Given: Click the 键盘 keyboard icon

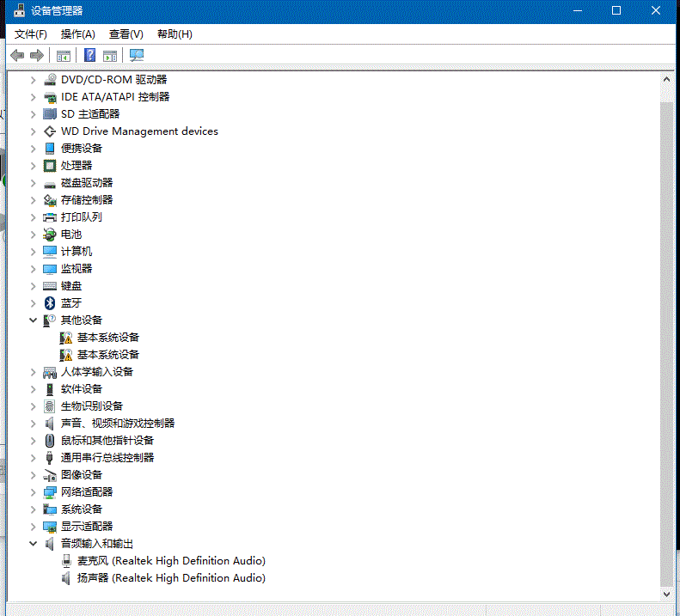Looking at the screenshot, I should (x=50, y=286).
